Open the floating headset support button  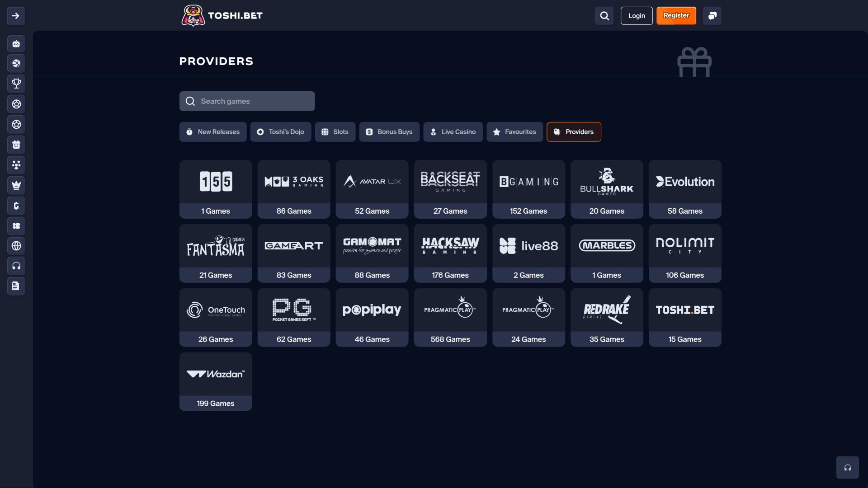(848, 468)
